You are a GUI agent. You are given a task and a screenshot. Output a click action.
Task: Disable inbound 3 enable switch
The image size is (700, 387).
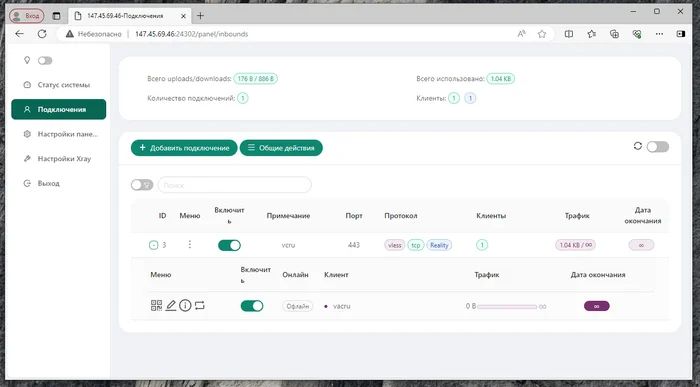[x=229, y=245]
